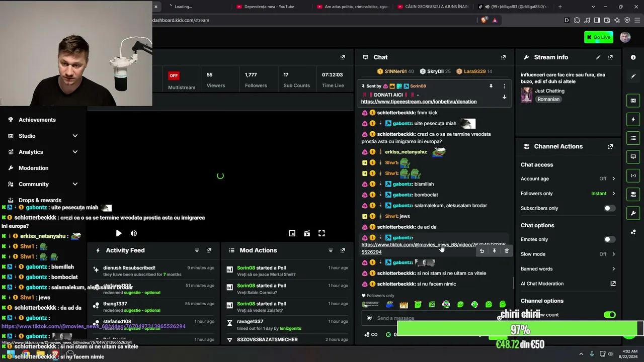Switch to the dilligaf83 TikTok tab
Viewport: 644px width, 362px height.
(512, 7)
